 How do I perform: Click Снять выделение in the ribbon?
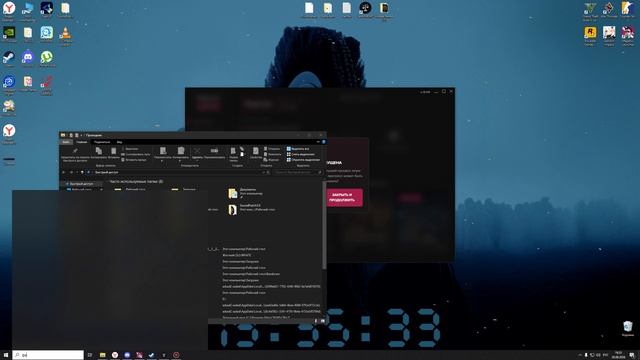(x=301, y=154)
